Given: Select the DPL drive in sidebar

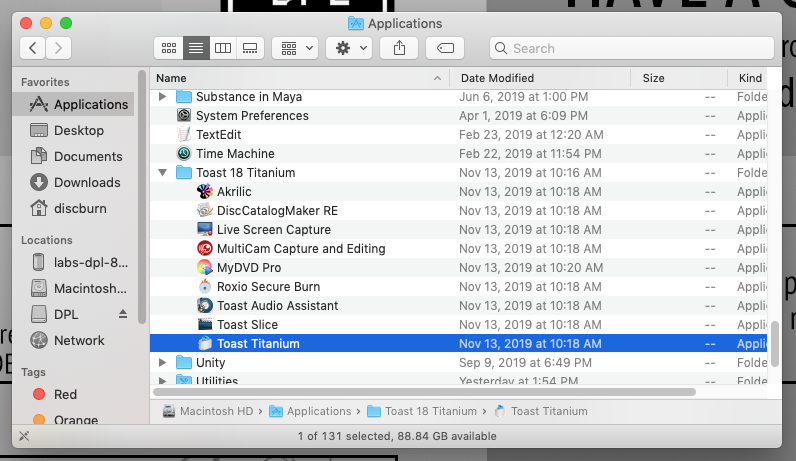Looking at the screenshot, I should [66, 314].
